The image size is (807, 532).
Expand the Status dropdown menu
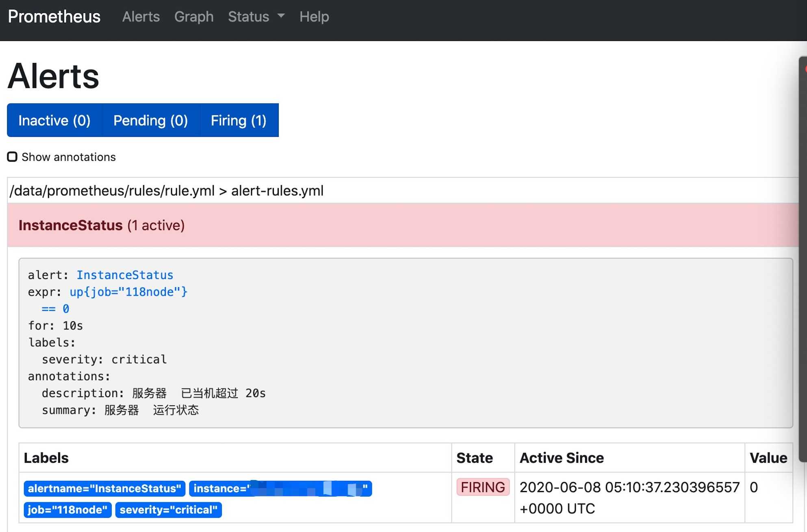(x=256, y=17)
